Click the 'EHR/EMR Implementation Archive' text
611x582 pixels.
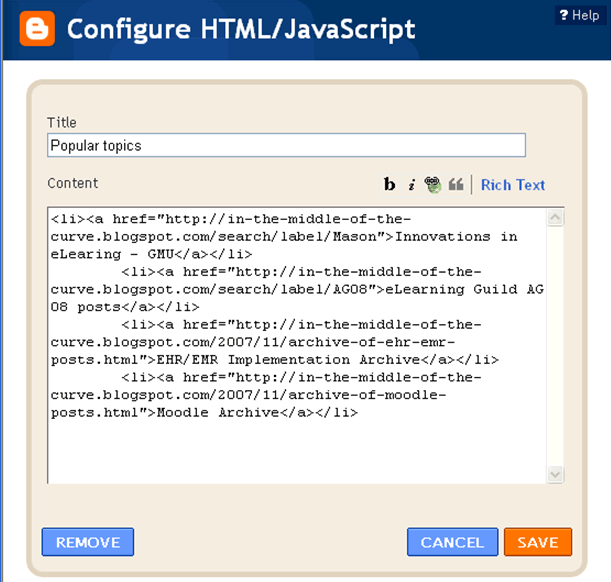pos(288,360)
